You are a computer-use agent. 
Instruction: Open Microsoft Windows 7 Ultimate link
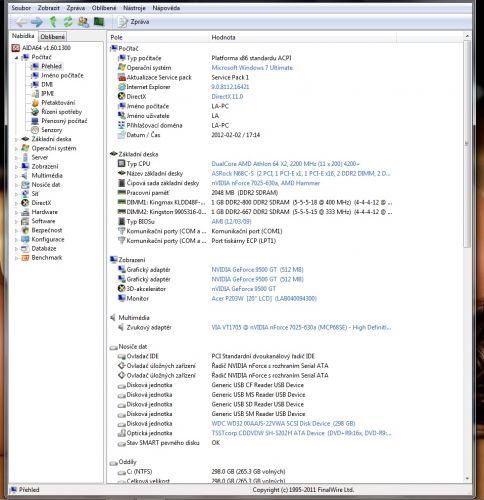point(252,68)
